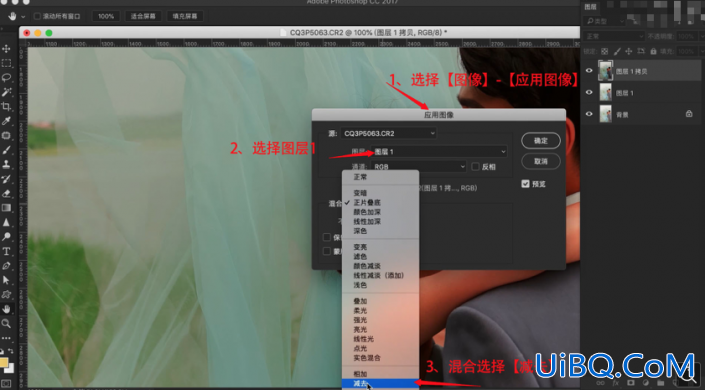Select the Horizontal Type tool
The width and height of the screenshot is (705, 390).
pos(6,251)
